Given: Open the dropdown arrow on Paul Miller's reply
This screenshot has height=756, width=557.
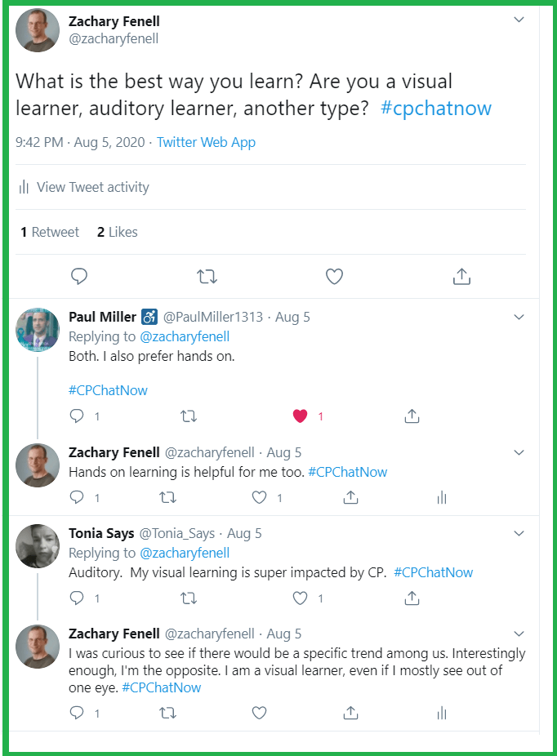Looking at the screenshot, I should click(x=519, y=317).
